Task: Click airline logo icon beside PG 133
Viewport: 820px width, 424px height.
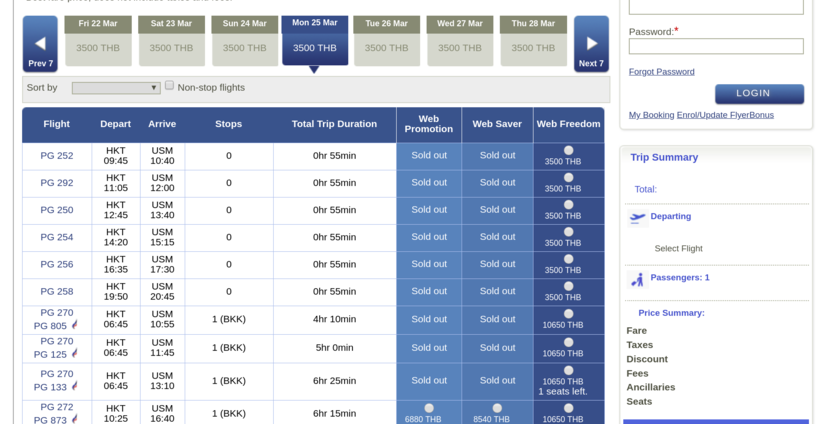Action: (74, 386)
